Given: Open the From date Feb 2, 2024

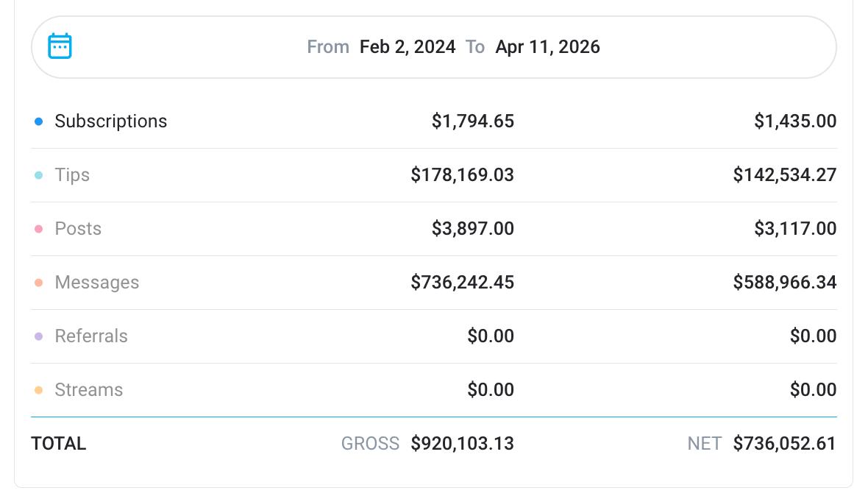Looking at the screenshot, I should (407, 47).
